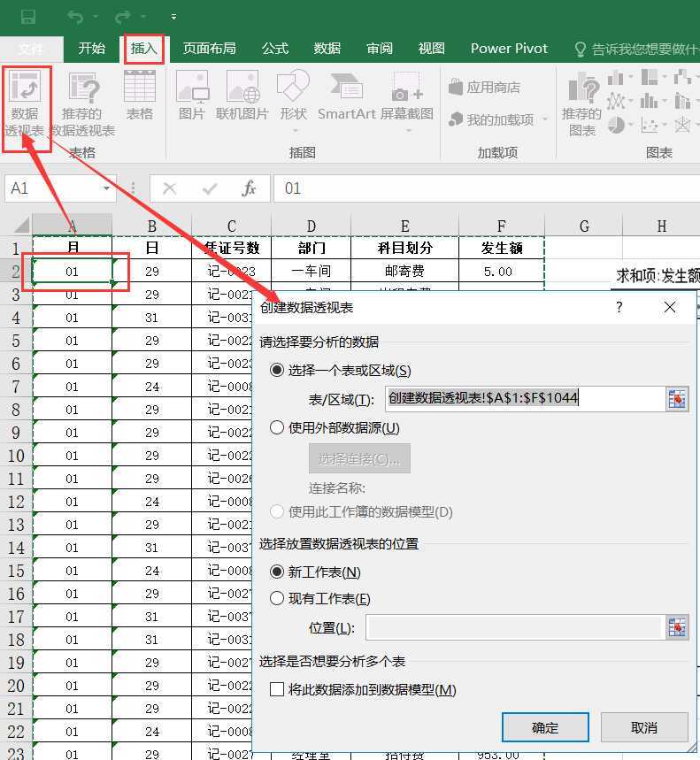Switch to the Formulas (公式) tab
The width and height of the screenshot is (700, 760).
pos(275,49)
